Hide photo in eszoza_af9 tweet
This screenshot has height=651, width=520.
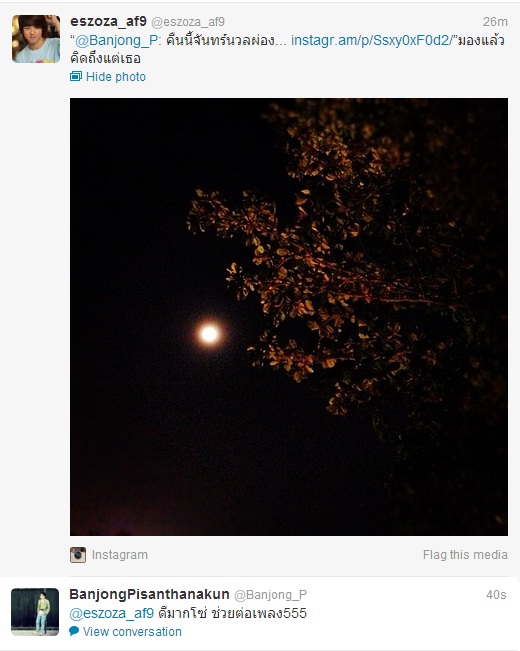coord(116,77)
